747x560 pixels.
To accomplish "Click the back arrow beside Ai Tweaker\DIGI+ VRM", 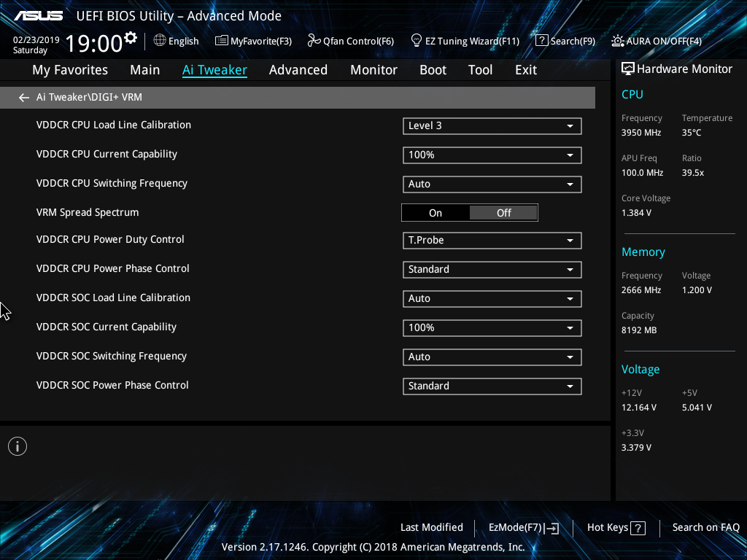I will tap(24, 98).
